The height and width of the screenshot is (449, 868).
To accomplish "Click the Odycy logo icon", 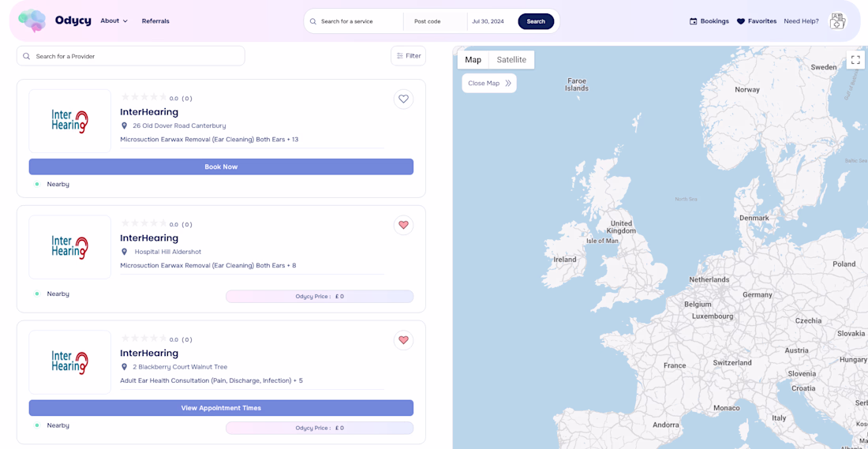I will [x=32, y=21].
